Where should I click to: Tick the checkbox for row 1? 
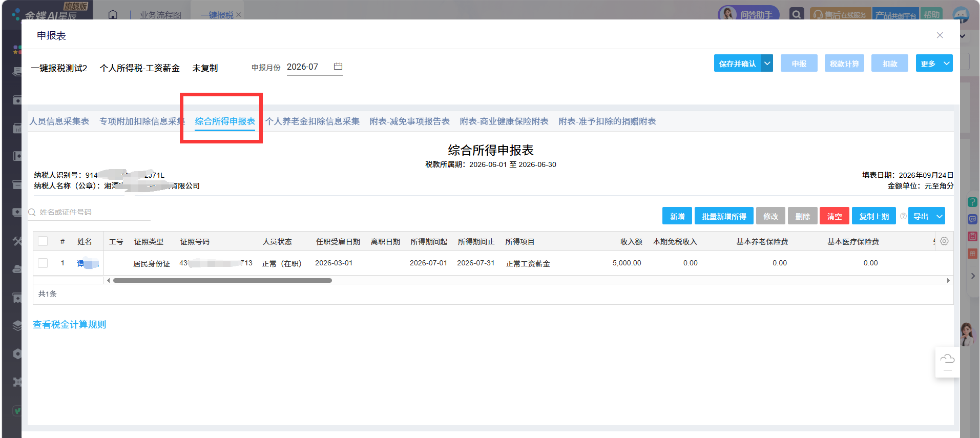[43, 263]
